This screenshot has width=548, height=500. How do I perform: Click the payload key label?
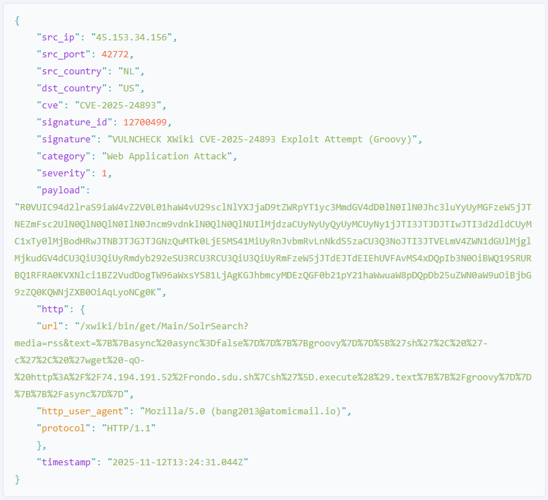[x=61, y=190]
